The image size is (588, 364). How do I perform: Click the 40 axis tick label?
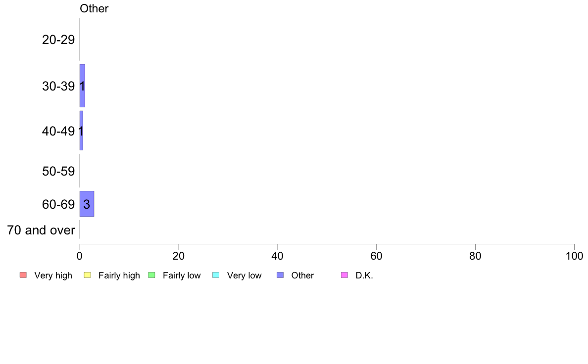coord(278,256)
